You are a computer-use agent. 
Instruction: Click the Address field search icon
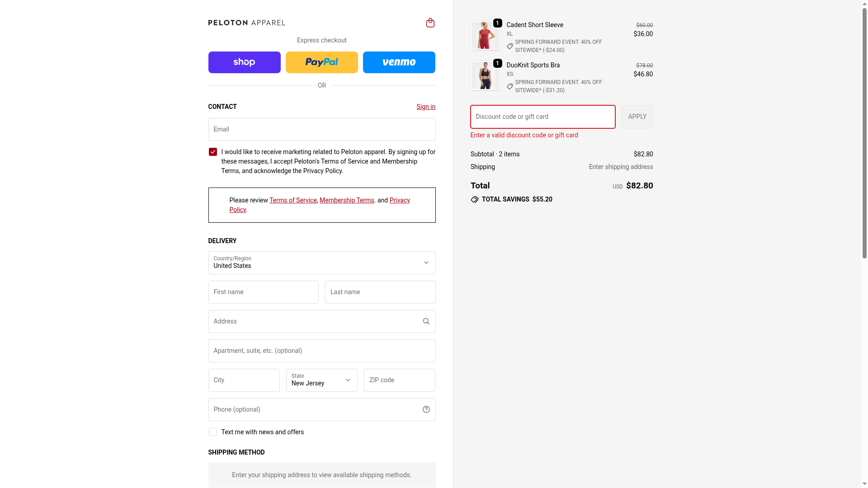(x=426, y=321)
